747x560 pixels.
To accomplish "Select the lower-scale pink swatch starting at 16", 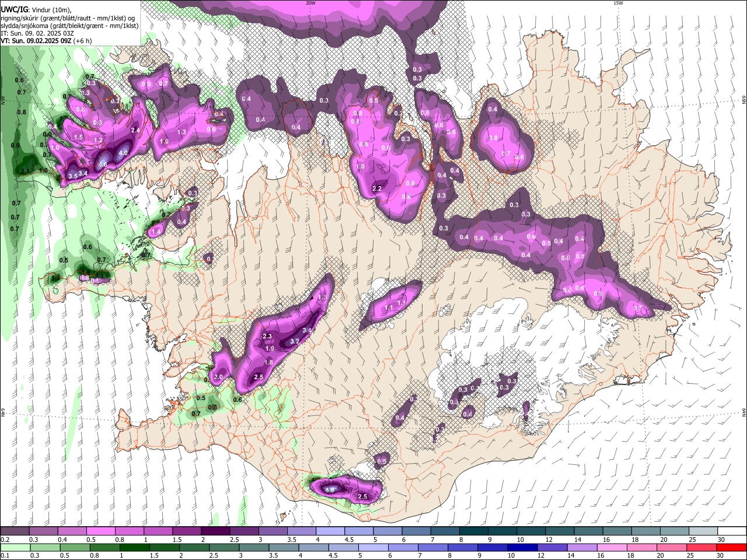I will (613, 548).
